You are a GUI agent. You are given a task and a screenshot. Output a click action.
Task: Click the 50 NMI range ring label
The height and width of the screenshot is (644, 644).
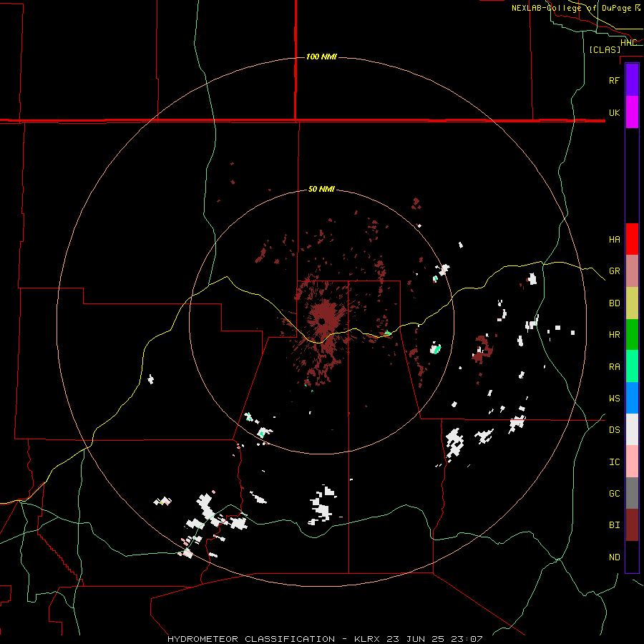pyautogui.click(x=321, y=190)
